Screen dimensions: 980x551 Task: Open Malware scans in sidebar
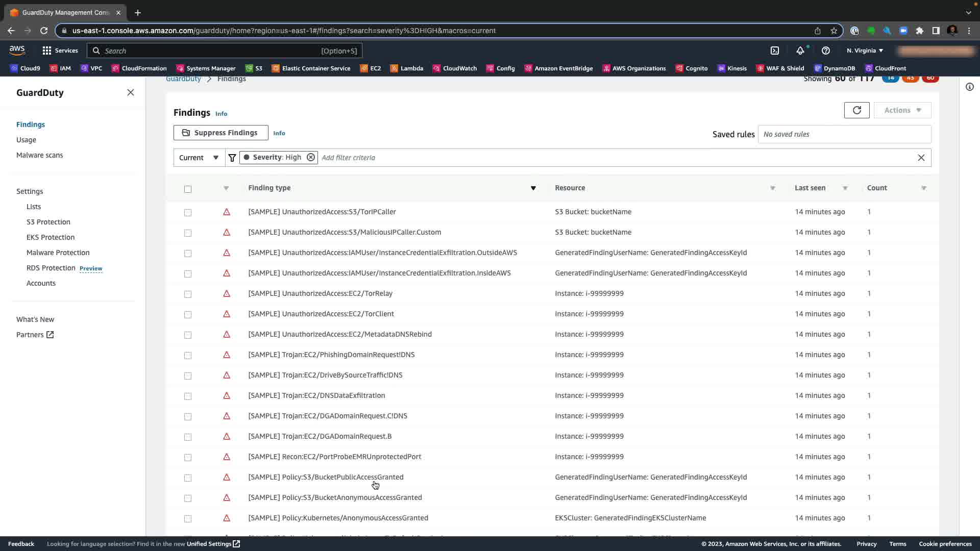tap(40, 155)
